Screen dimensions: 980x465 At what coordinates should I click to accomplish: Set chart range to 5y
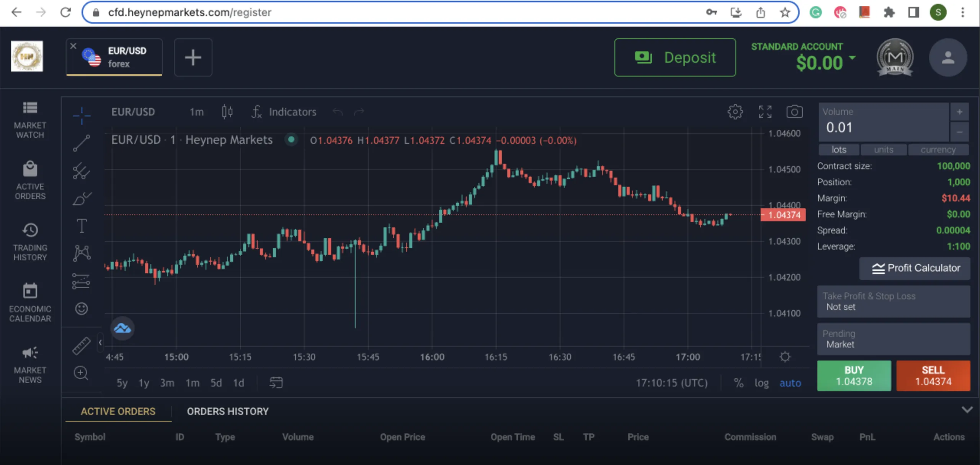[122, 383]
